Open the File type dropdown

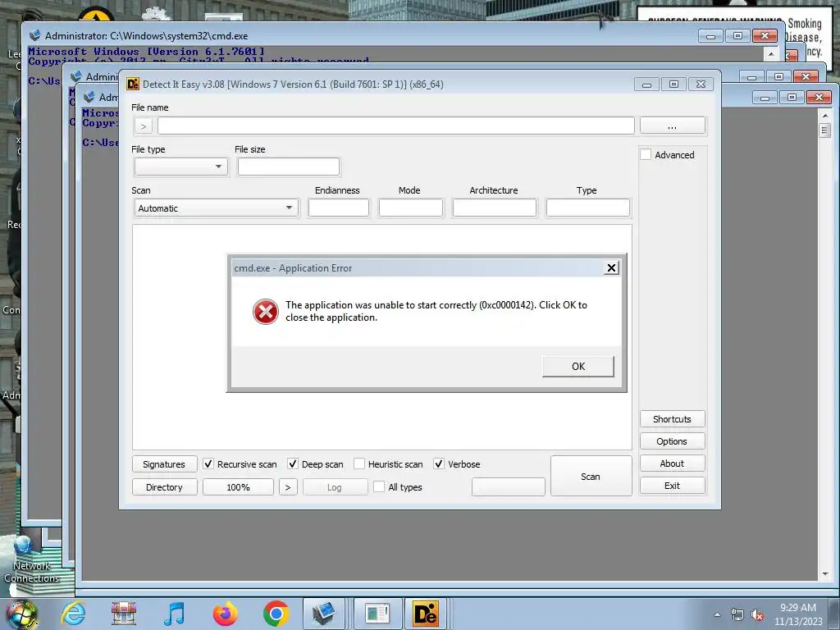tap(181, 167)
